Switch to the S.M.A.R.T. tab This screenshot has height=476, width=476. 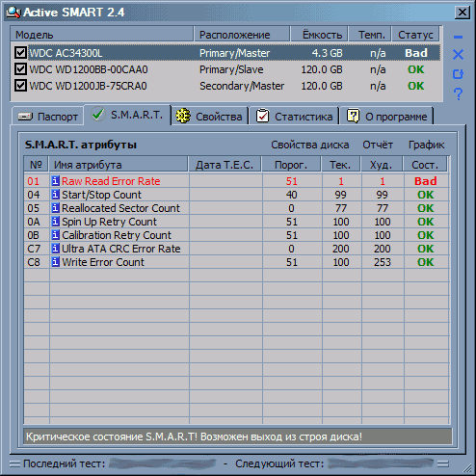tap(127, 115)
